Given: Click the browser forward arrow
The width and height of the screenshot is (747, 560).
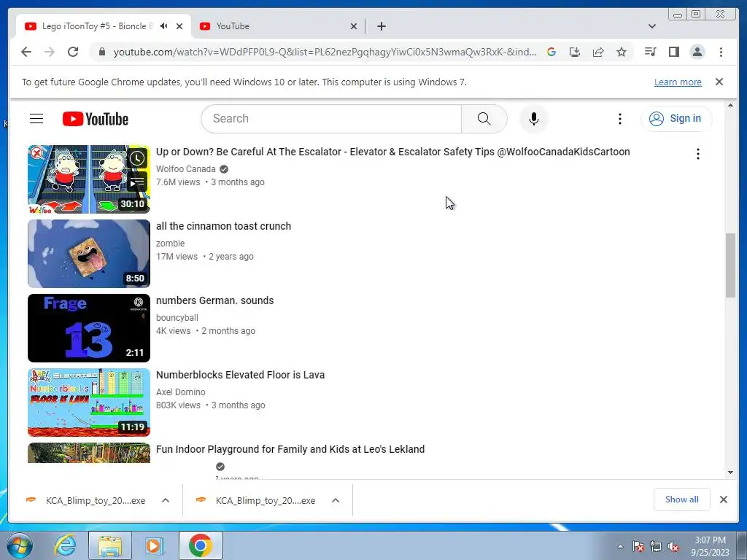Looking at the screenshot, I should click(x=50, y=52).
